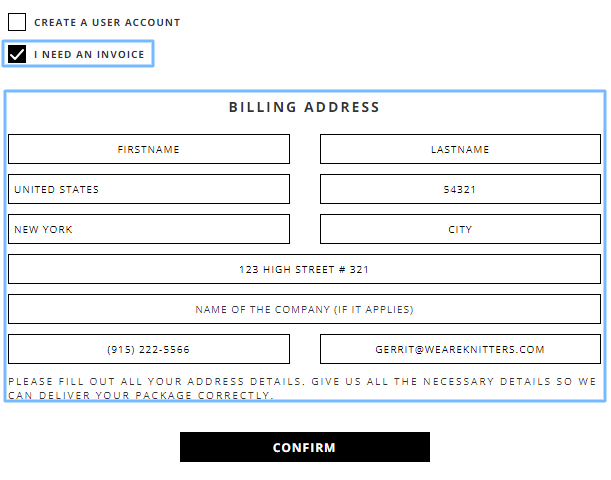Click the zip code field showing 54321
The width and height of the screenshot is (611, 480).
[460, 189]
